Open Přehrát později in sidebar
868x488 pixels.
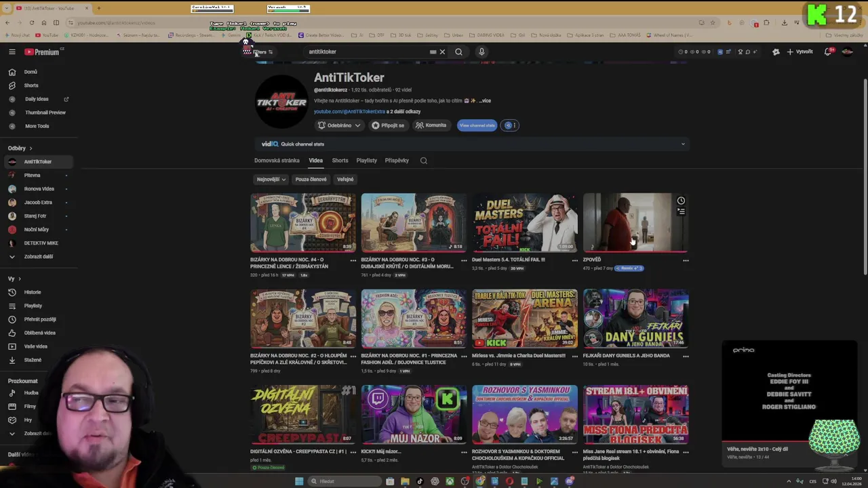pyautogui.click(x=40, y=319)
